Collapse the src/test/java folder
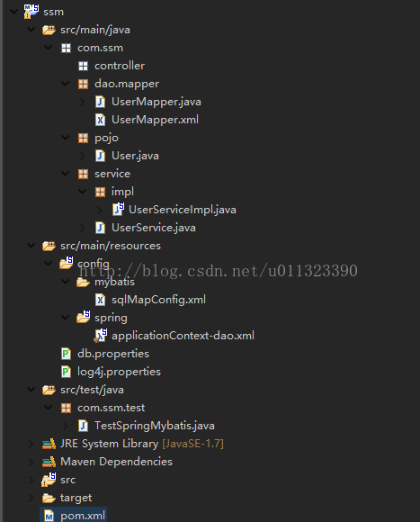Viewport: 420px width, 522px height. [31, 390]
